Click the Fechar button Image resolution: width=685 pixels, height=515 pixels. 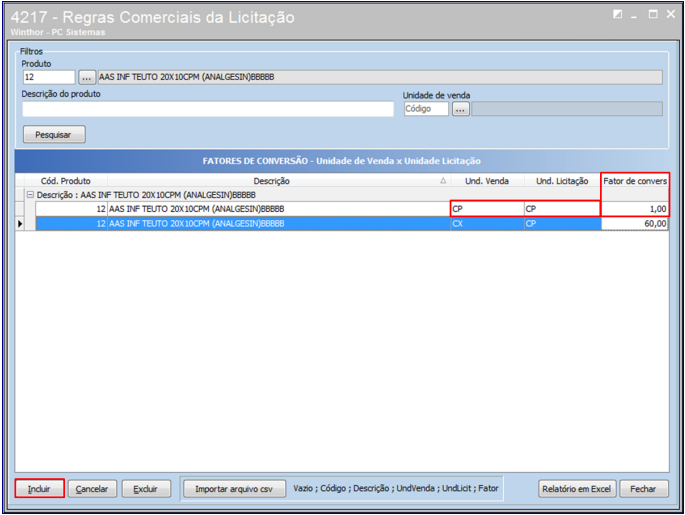643,489
